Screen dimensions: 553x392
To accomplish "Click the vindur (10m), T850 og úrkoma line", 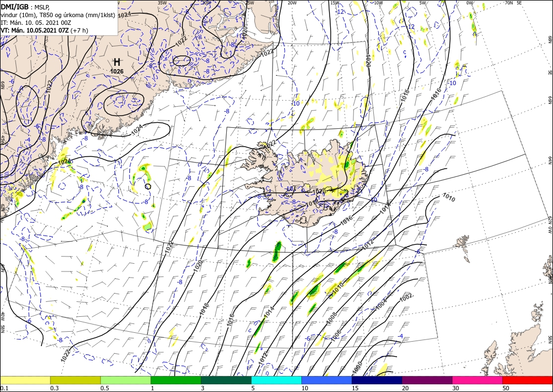I will [58, 14].
